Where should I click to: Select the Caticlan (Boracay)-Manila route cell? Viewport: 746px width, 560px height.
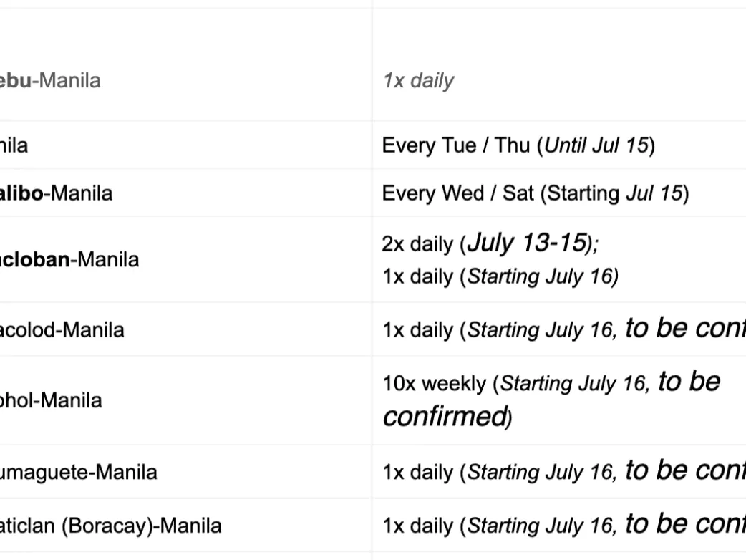pyautogui.click(x=110, y=526)
